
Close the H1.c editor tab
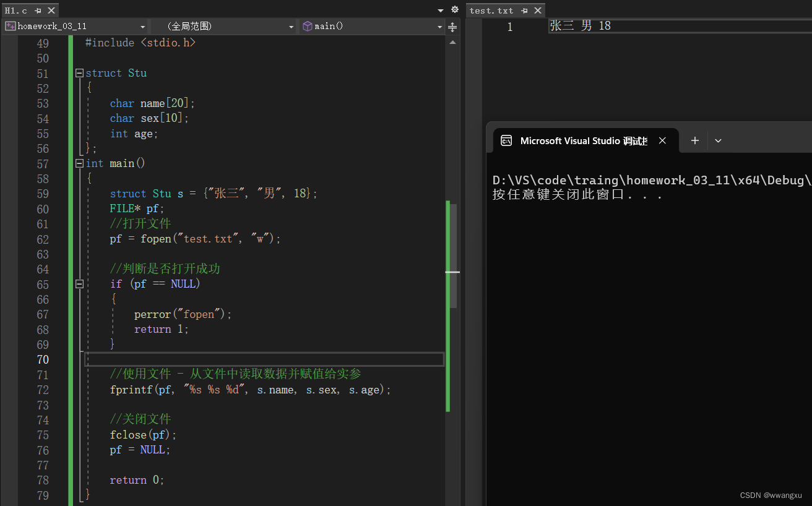point(51,11)
